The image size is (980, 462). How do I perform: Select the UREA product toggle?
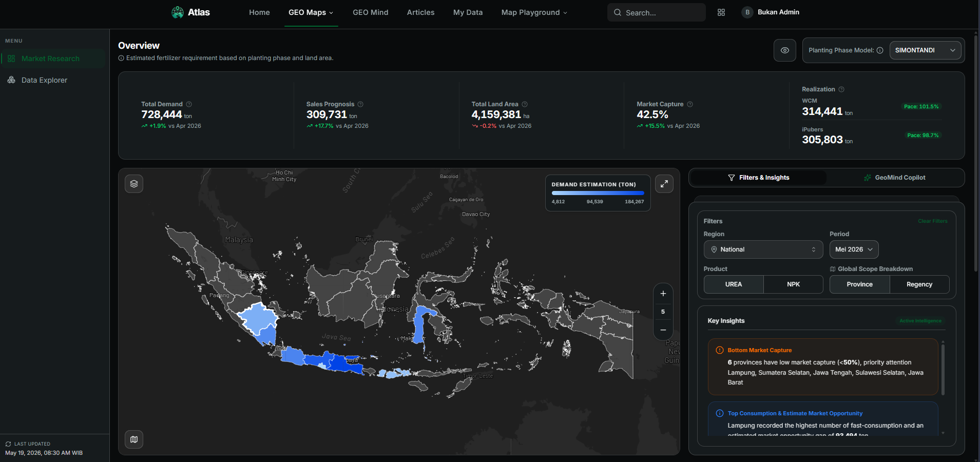[x=734, y=284]
